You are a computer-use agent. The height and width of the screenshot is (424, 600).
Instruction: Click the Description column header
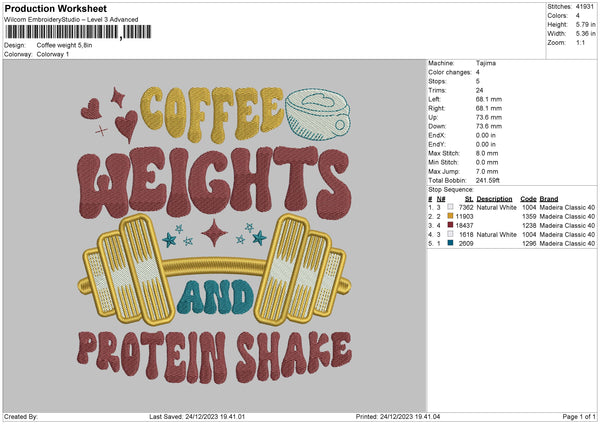496,198
